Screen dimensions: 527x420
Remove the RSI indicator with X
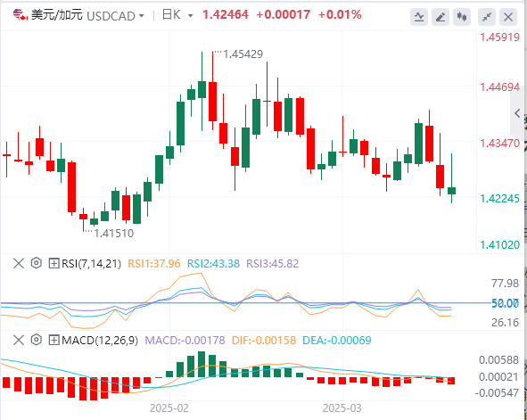[19, 264]
